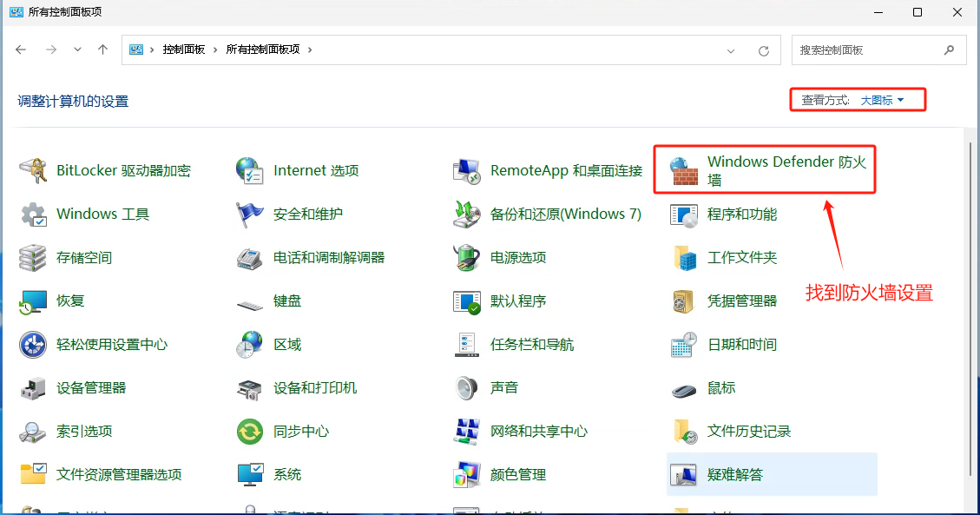Click the 同步中心 green icon
Viewport: 980px width, 515px height.
tap(250, 432)
